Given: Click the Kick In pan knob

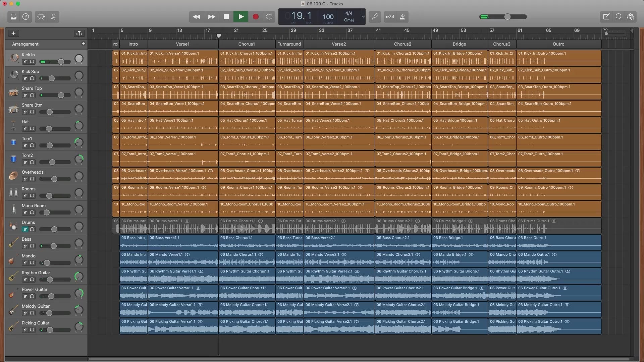Looking at the screenshot, I should tap(79, 59).
